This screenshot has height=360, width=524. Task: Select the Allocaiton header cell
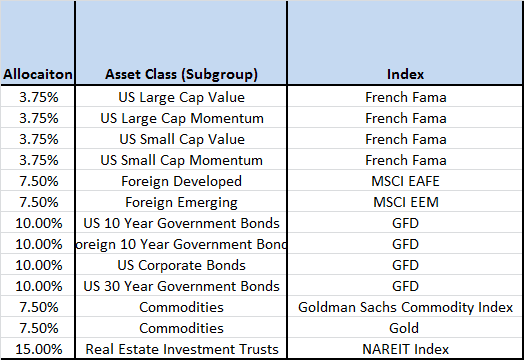pos(37,43)
